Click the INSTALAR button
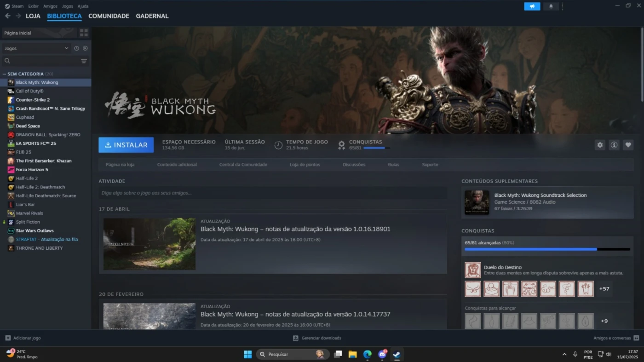Screen dimensions: 644x362 (x=126, y=145)
